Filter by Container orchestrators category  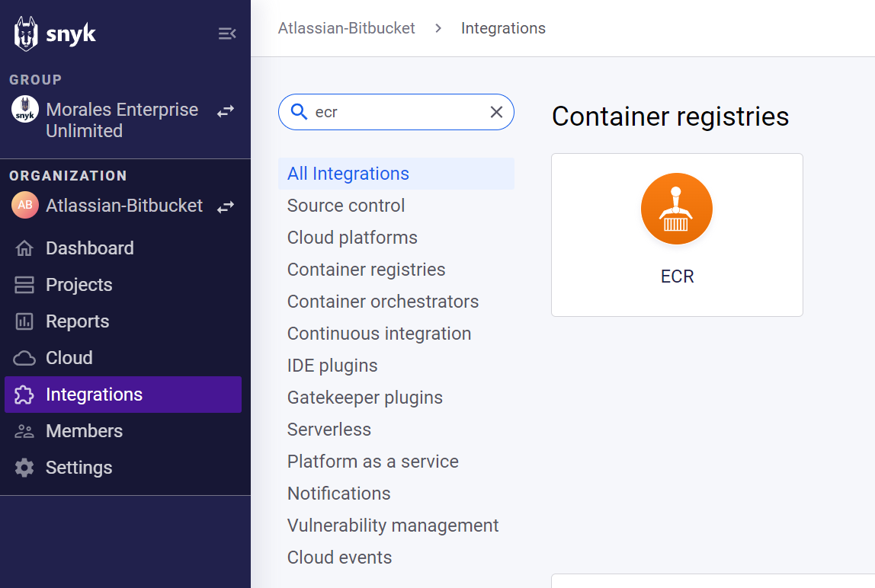pos(383,302)
